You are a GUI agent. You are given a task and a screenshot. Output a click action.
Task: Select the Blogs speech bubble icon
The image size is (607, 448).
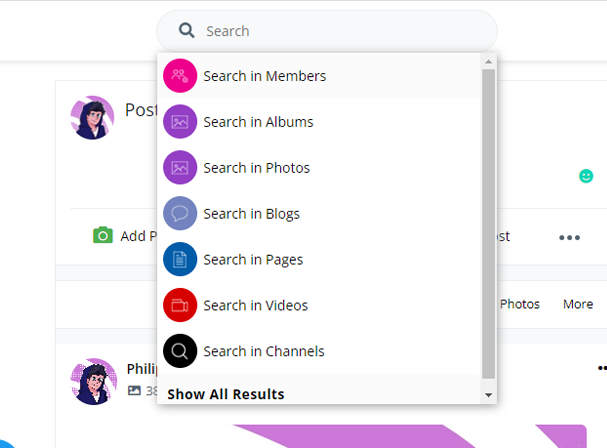tap(180, 214)
